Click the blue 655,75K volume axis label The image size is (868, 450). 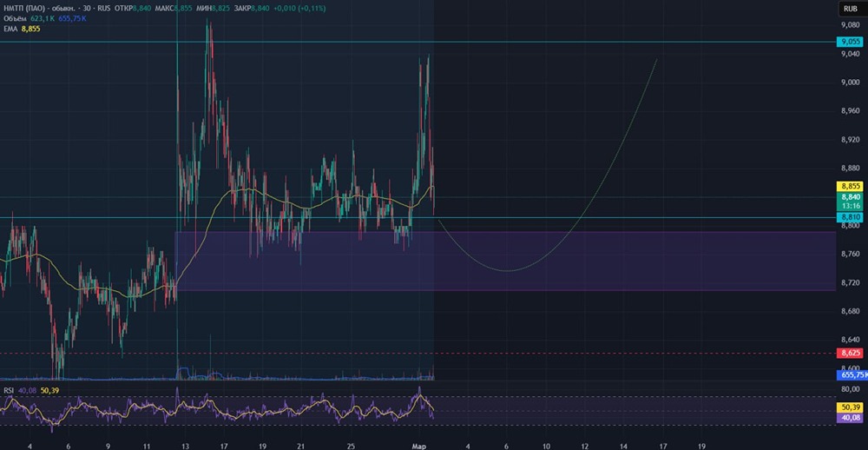click(x=852, y=374)
